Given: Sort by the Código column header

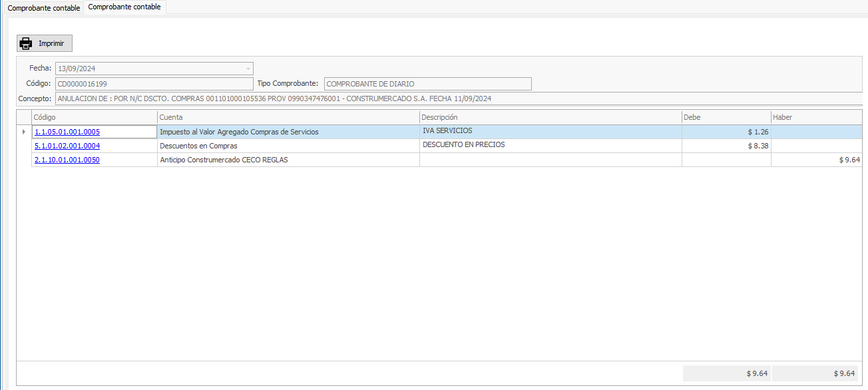Looking at the screenshot, I should (x=94, y=117).
